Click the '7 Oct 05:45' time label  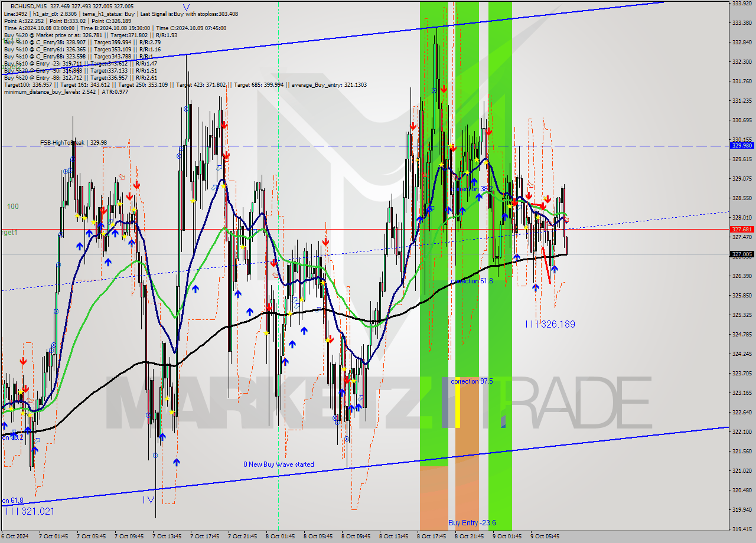coord(92,537)
